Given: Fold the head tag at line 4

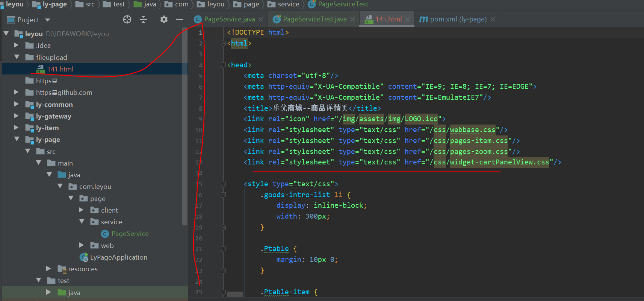Looking at the screenshot, I should click(223, 65).
